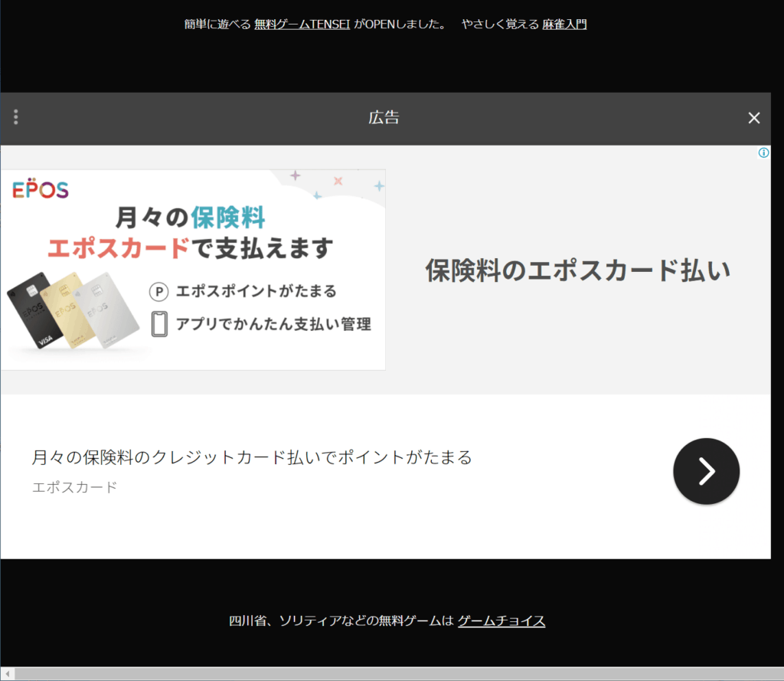Click the エポスポイントがたまる point icon

coord(159,292)
